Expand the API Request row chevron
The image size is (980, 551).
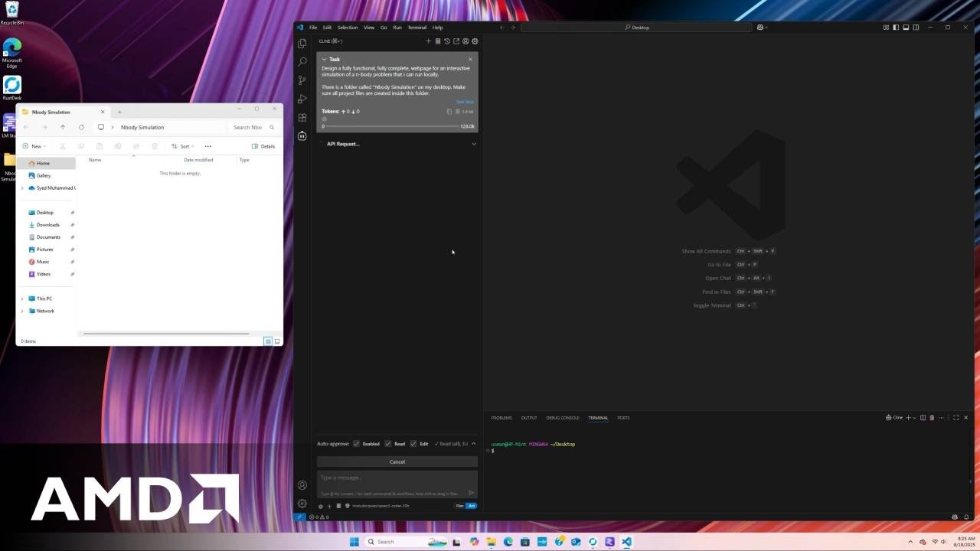click(x=474, y=144)
